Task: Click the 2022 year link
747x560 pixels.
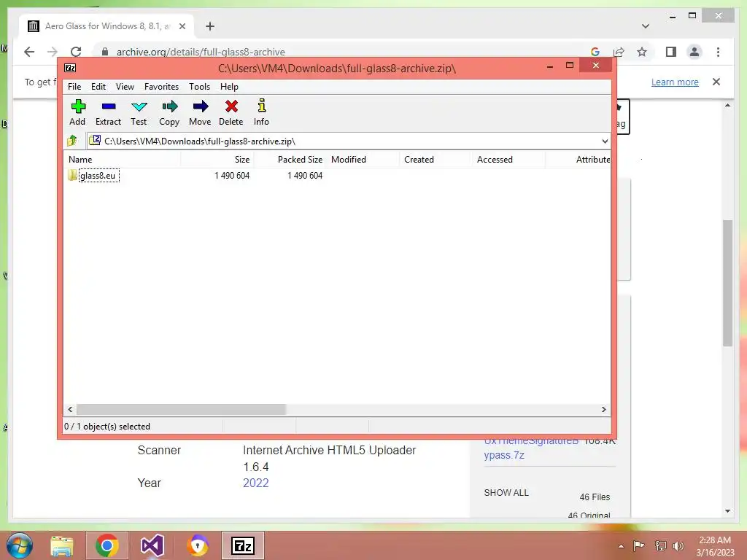Action: coord(256,483)
